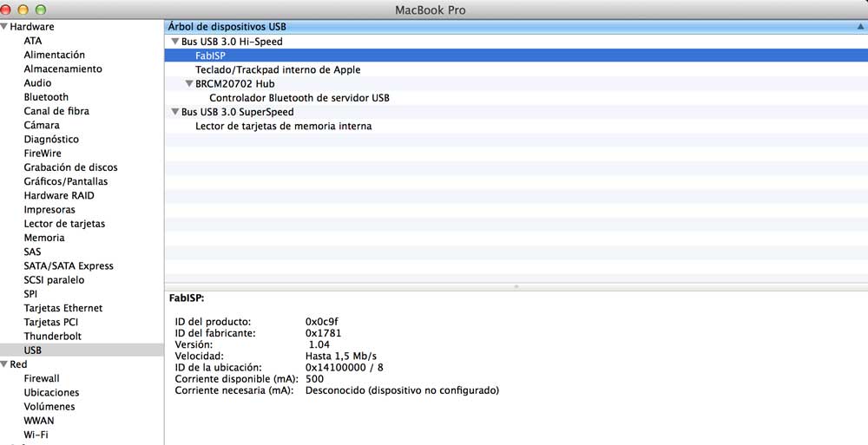Click speed value Hasta 1,5 Mb/s
The image size is (868, 445).
(x=341, y=356)
